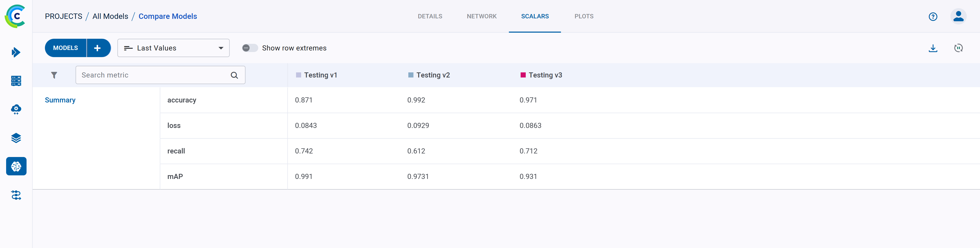The height and width of the screenshot is (248, 980).
Task: Open the Reports layers sidebar icon
Action: (16, 138)
